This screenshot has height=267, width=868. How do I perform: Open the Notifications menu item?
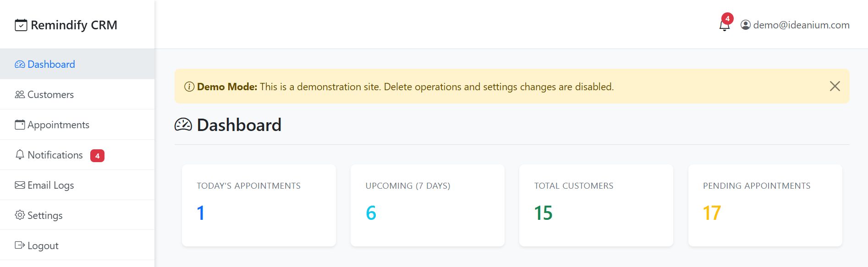pos(55,155)
